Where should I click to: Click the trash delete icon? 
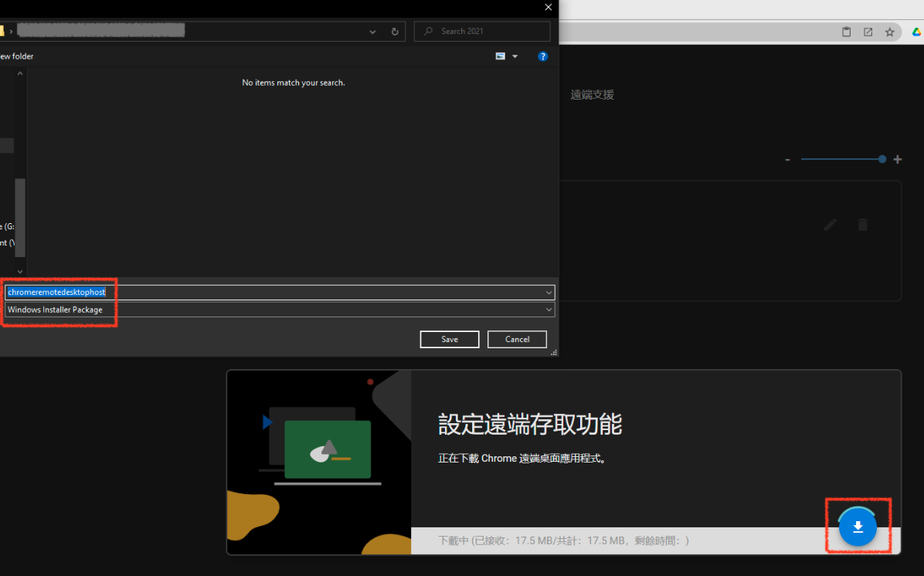(x=862, y=225)
